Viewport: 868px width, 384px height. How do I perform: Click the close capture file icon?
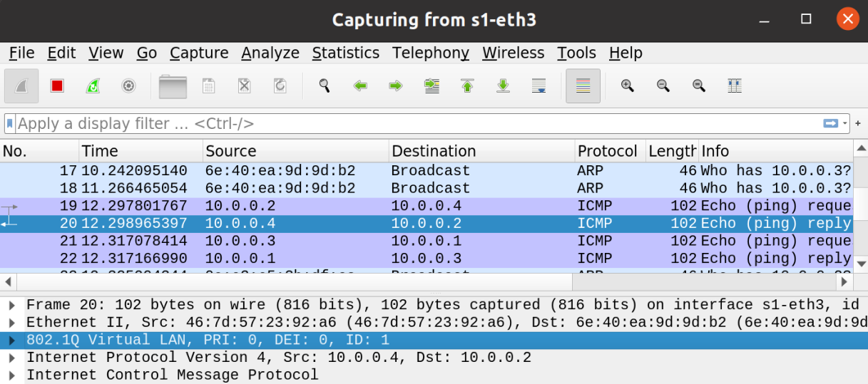point(244,86)
